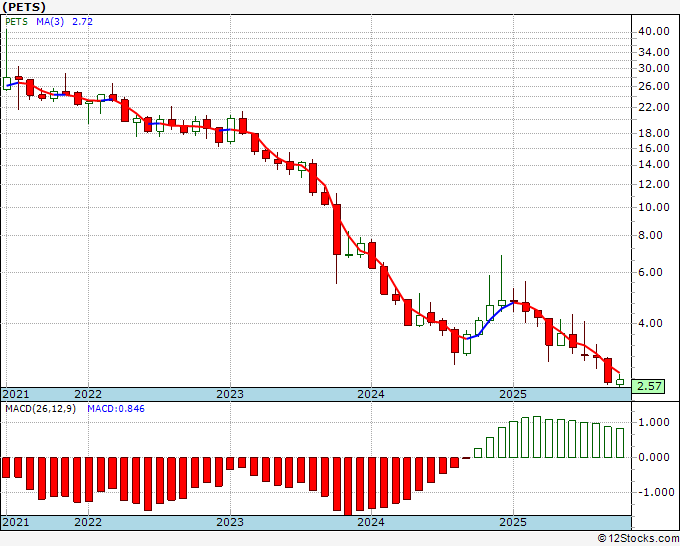This screenshot has width=680, height=546.
Task: Click 2023 on the MACD panel time axis
Action: (230, 522)
